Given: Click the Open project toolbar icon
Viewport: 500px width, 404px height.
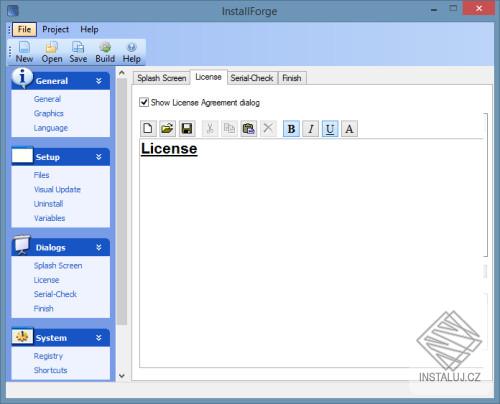Looking at the screenshot, I should (52, 52).
